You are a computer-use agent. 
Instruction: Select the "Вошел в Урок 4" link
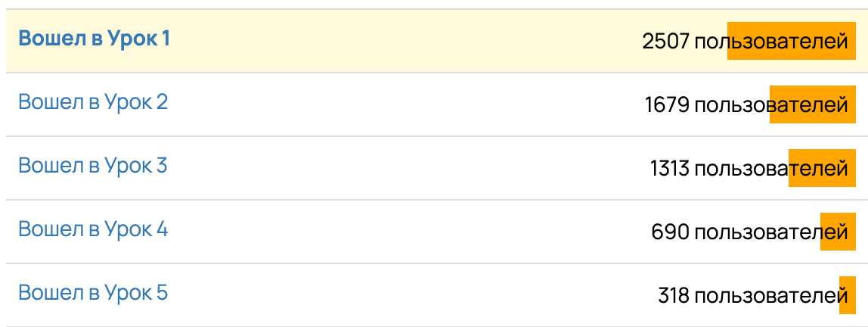(x=93, y=229)
